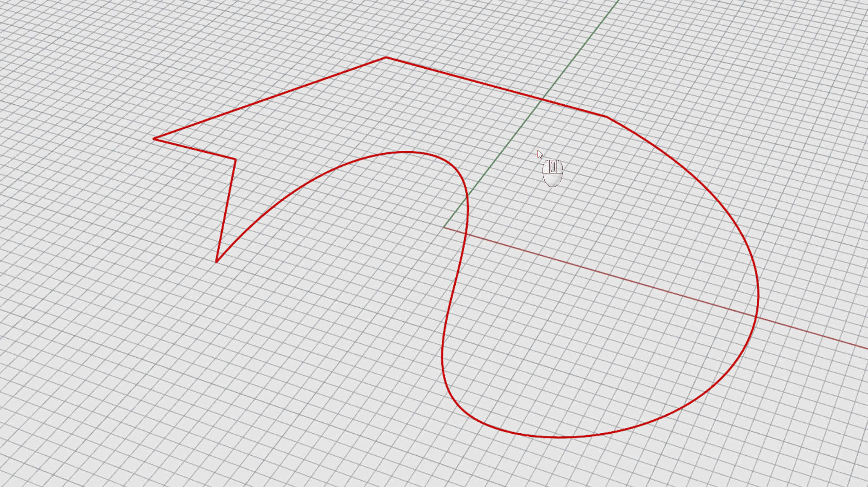
Task: Click the bottom-left tip where the curve meets the polyline
Action: pos(217,262)
